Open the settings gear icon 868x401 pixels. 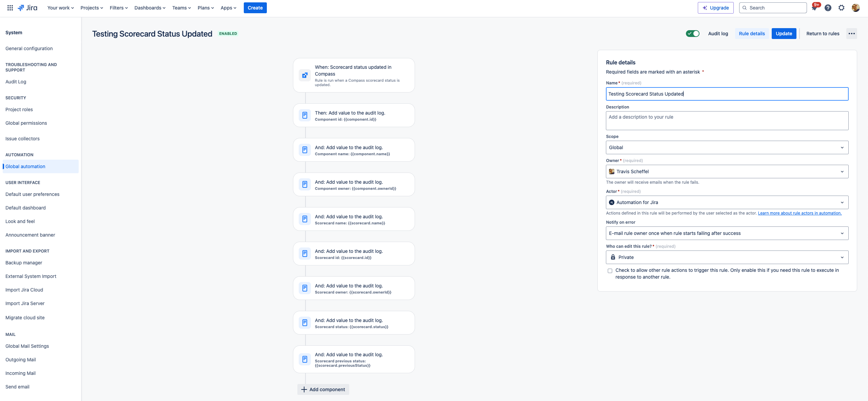point(842,8)
